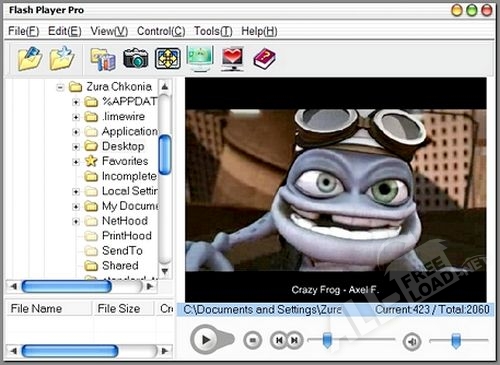
Task: Click the volume slider handle
Action: pos(456,341)
